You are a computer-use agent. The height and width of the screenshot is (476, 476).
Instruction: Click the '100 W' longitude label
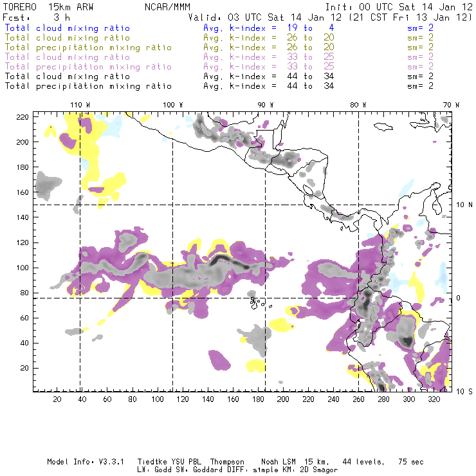(173, 105)
